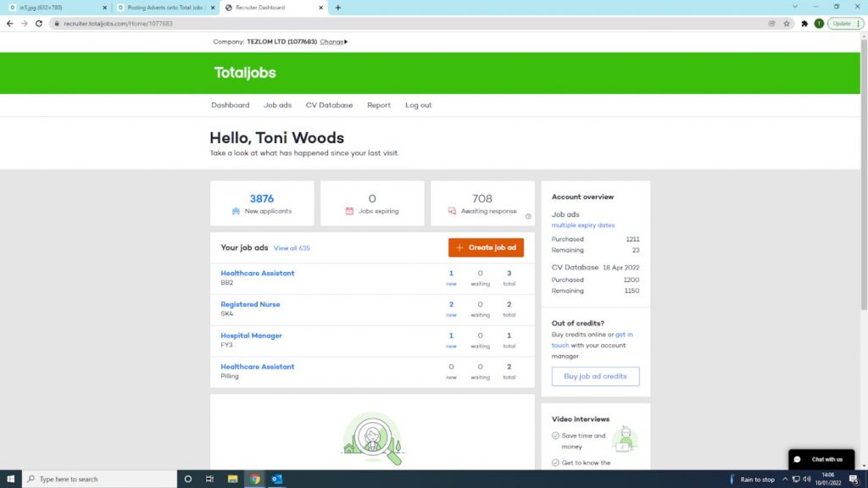Open the Hospital Manager job ad
This screenshot has width=868, height=488.
coord(251,335)
